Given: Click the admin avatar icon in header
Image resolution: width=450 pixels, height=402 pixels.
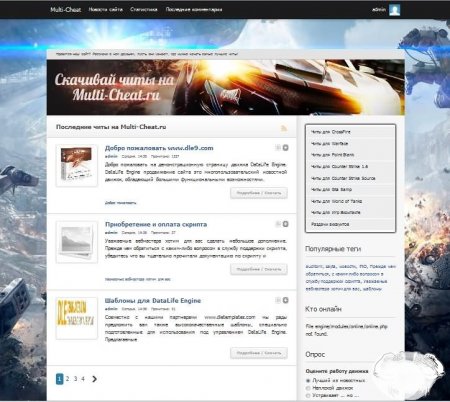Looking at the screenshot, I should 395,10.
